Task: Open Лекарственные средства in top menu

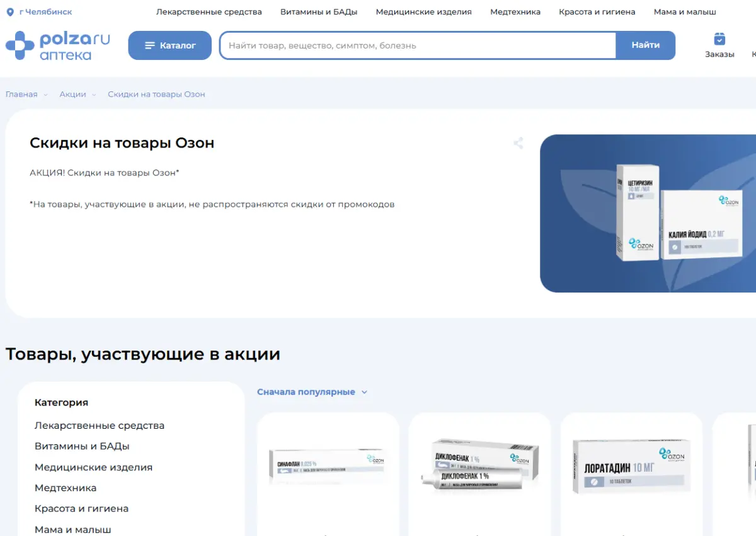Action: [209, 12]
